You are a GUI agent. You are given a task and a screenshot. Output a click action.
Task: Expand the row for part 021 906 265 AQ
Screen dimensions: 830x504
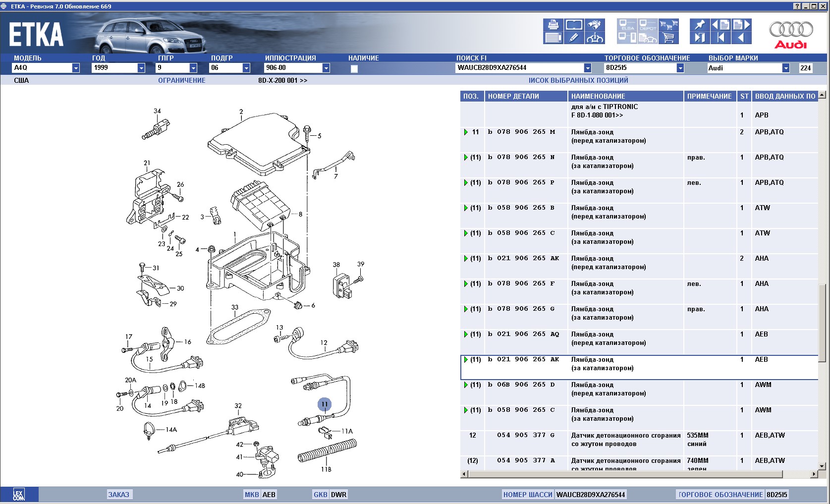click(466, 335)
